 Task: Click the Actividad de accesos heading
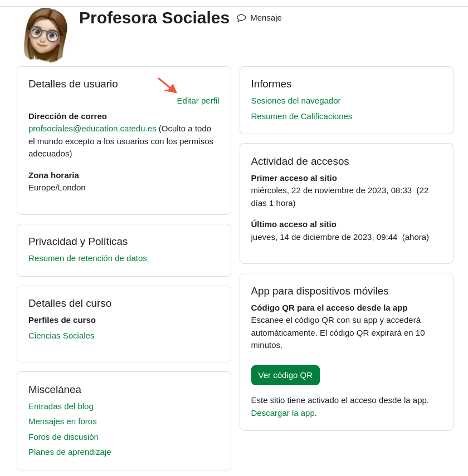pos(300,161)
